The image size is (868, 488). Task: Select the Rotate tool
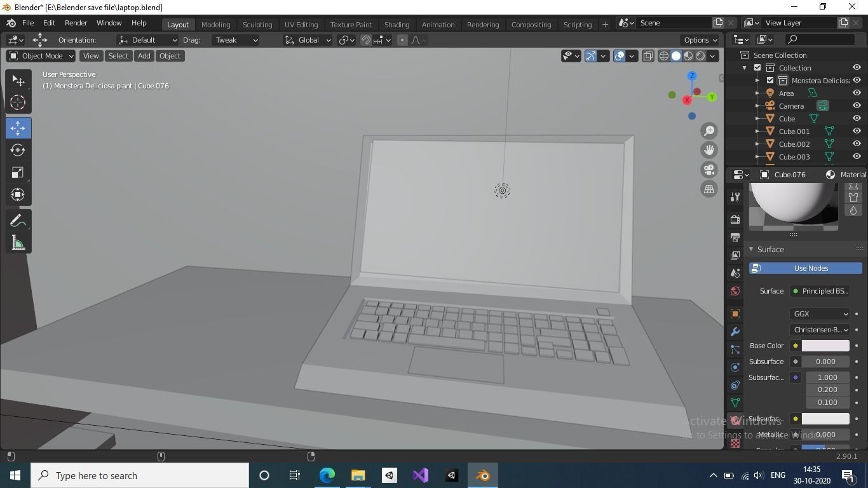(18, 150)
